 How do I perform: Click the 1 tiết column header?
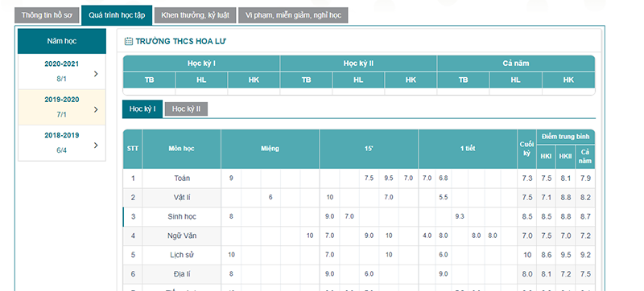tap(468, 149)
